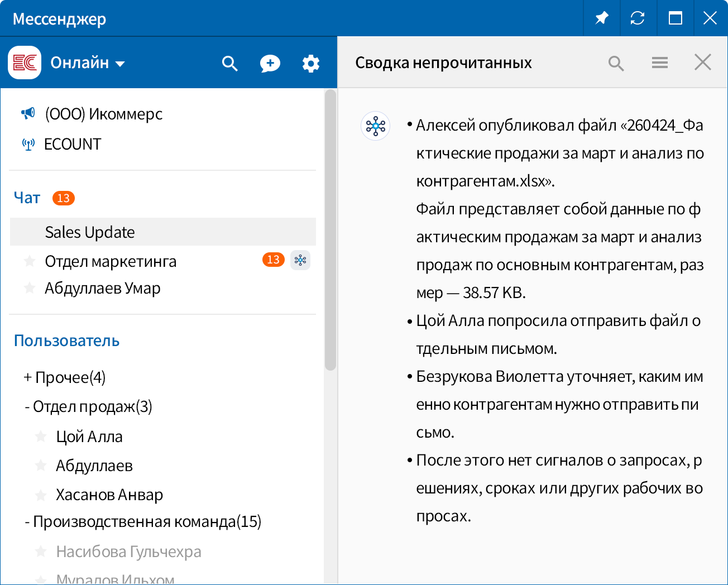Toggle favorite star for Абдуллаев Умар
The width and height of the screenshot is (728, 585).
tap(30, 288)
